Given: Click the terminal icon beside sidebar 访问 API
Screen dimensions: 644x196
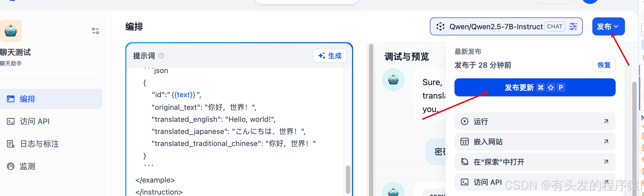Looking at the screenshot, I should click(x=11, y=121).
